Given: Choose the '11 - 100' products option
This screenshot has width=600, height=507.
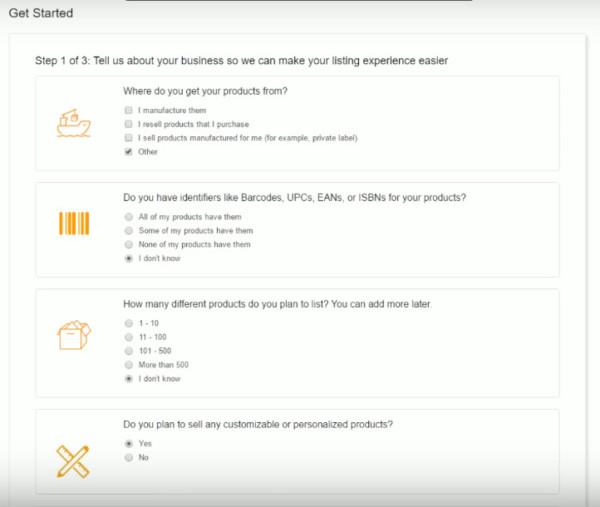Looking at the screenshot, I should (x=129, y=337).
